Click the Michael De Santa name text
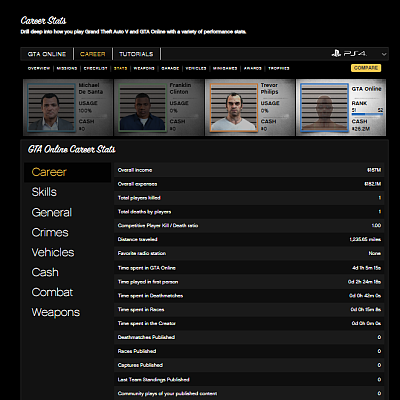 (91, 88)
